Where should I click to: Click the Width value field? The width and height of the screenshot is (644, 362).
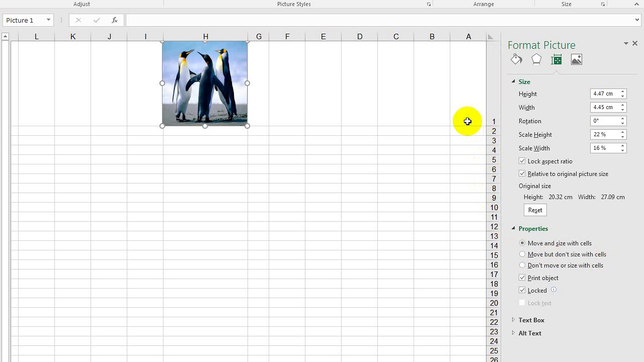[x=605, y=107]
